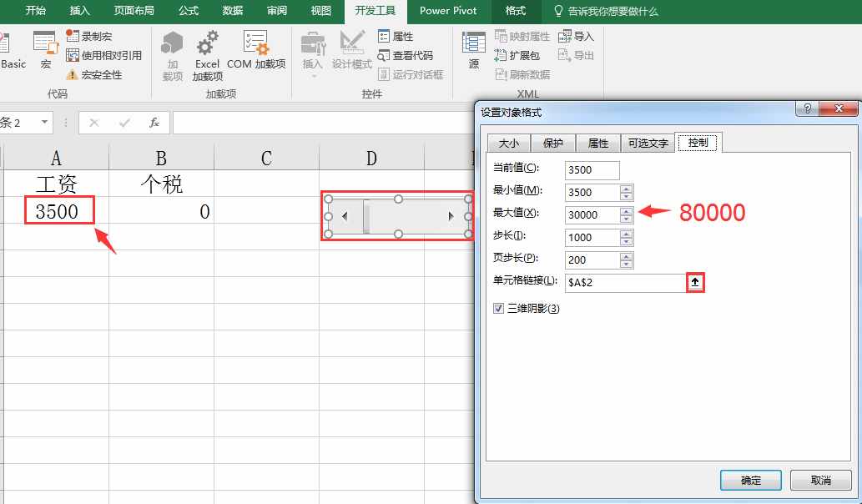Switch to the Properties (属性) dialog tab
Screen dimensions: 862x504
[598, 144]
